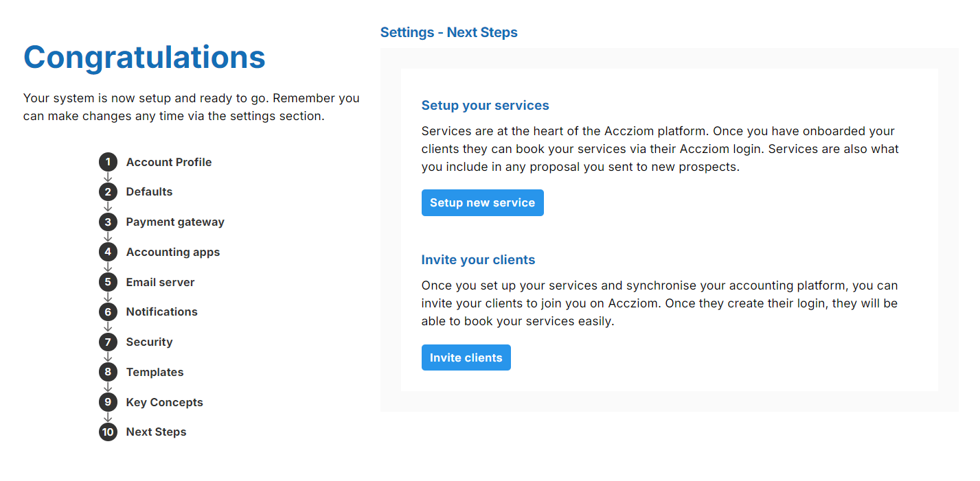The height and width of the screenshot is (481, 980).
Task: Click the Setup new service button
Action: pyautogui.click(x=482, y=203)
